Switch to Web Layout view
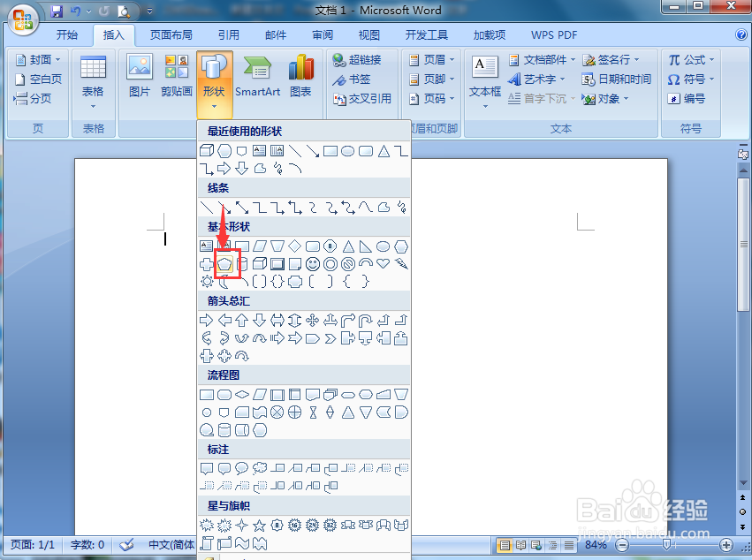The image size is (752, 560). pos(536,545)
